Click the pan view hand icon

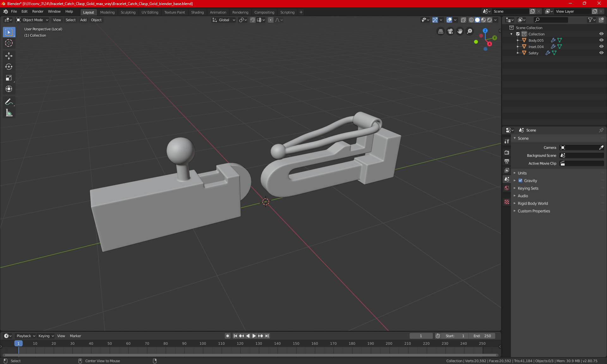tap(460, 31)
